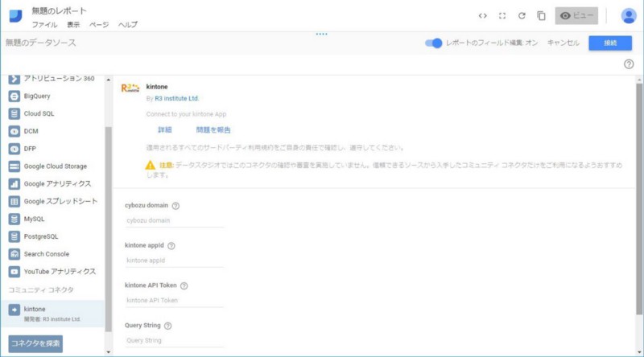Open the user account avatar
644x357 pixels.
(629, 16)
